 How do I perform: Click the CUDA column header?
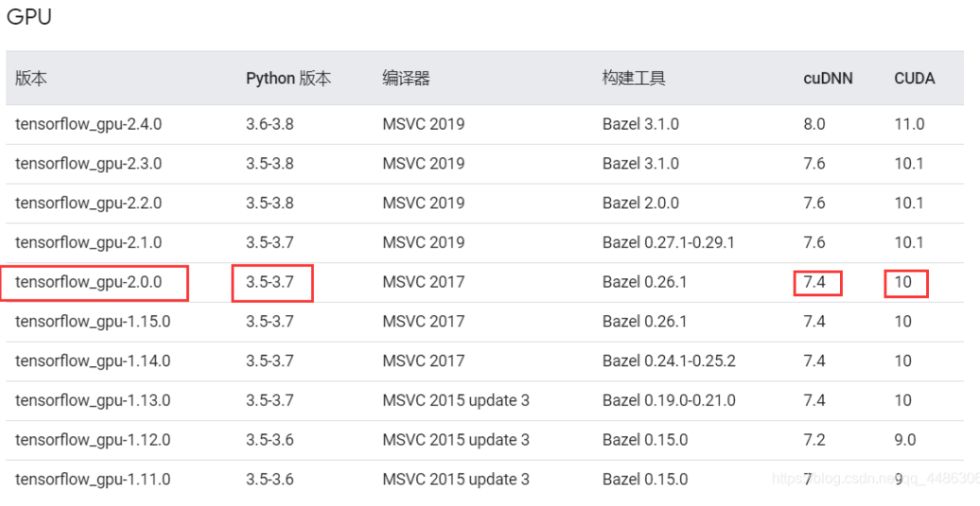(915, 79)
